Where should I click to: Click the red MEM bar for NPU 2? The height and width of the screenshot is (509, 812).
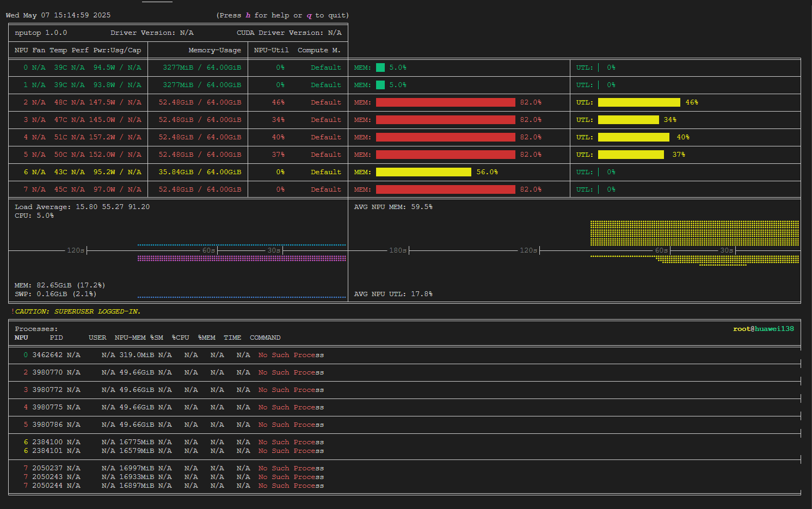446,102
